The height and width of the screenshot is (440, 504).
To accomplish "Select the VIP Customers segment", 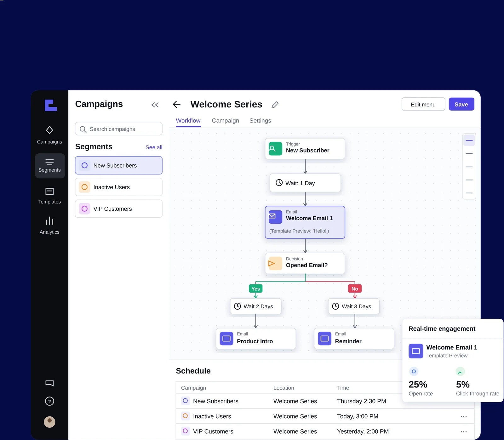I will pyautogui.click(x=119, y=209).
